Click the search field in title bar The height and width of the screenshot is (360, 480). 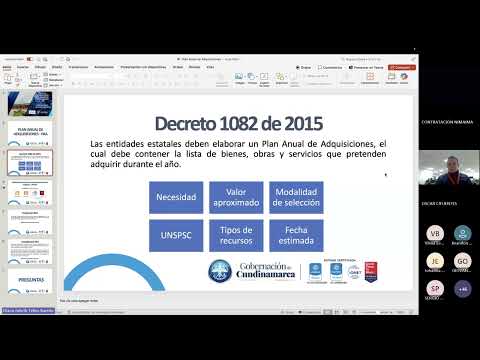click(362, 59)
